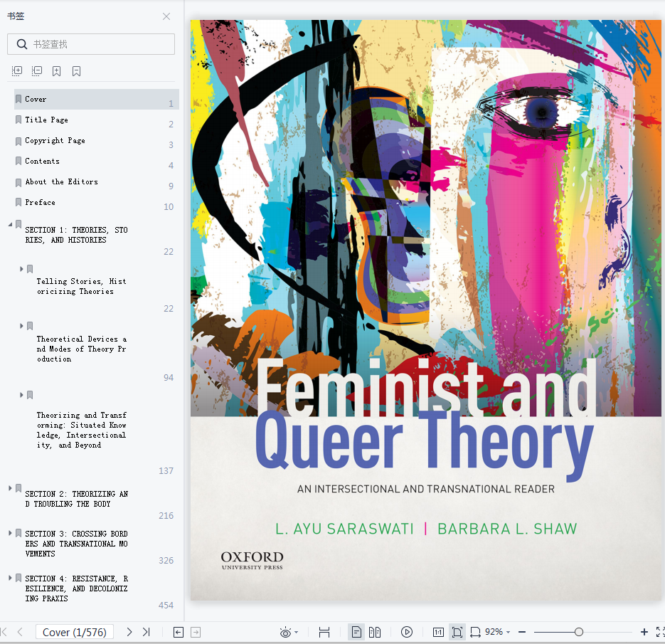Enter fullscreen mode icon
Screen dimensions: 665x644
(x=660, y=632)
